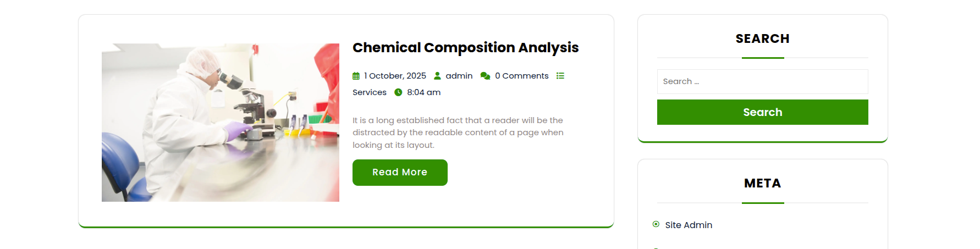
Task: Click the SEARCH widget heading
Action: click(762, 39)
